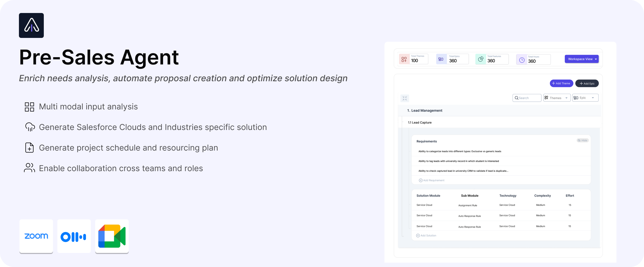Open the Themes filter dropdown

557,98
